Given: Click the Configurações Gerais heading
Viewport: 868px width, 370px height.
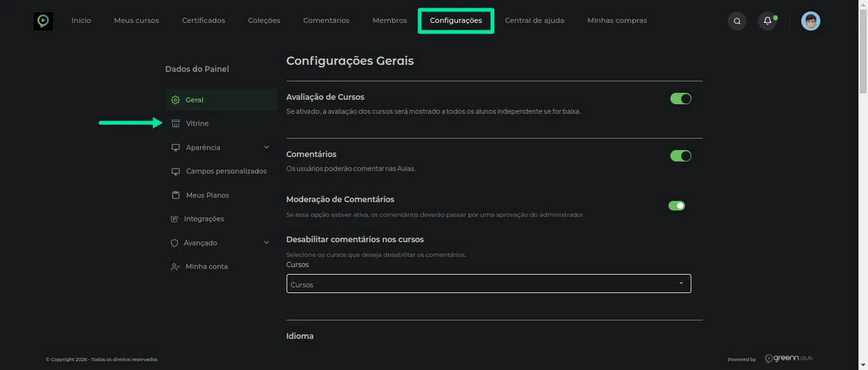Looking at the screenshot, I should tap(350, 61).
